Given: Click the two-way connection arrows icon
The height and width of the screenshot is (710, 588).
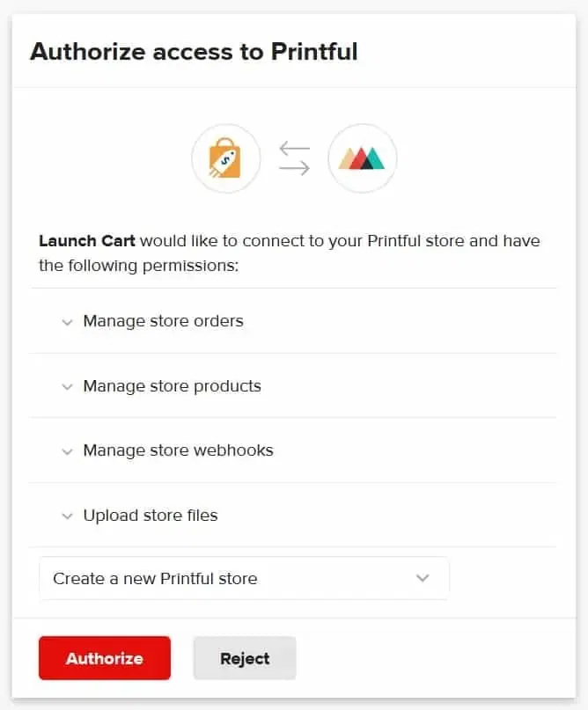Looking at the screenshot, I should pyautogui.click(x=294, y=158).
